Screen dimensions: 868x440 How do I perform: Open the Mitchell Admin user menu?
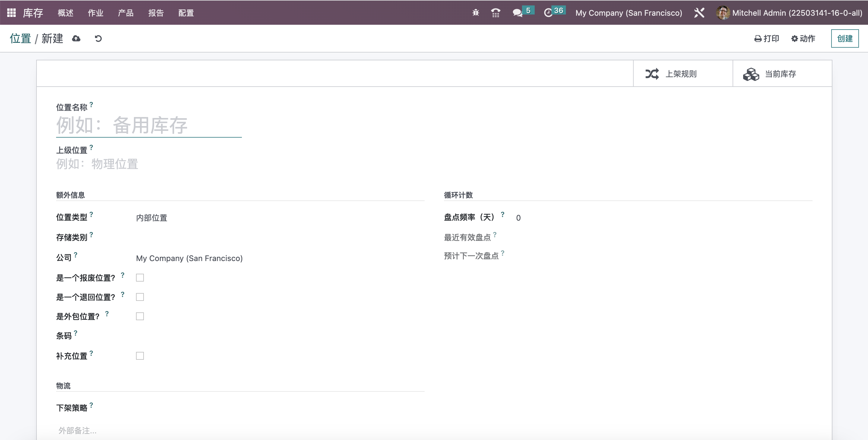pos(789,13)
